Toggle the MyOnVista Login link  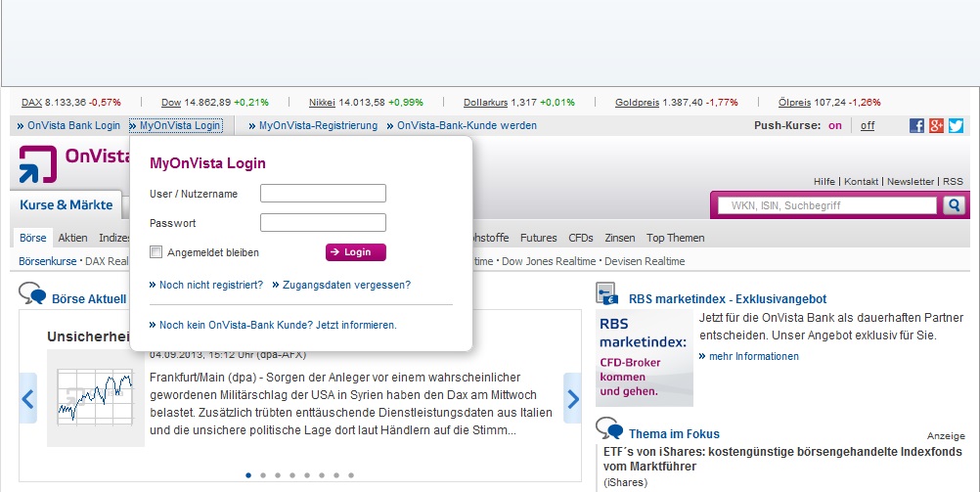[175, 125]
